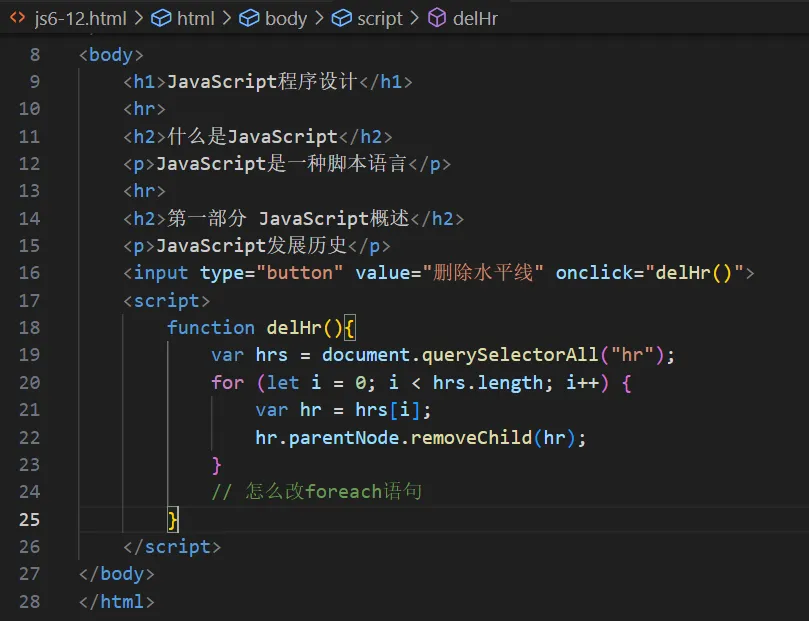
Task: Click line number 18 in gutter
Action: coord(29,328)
